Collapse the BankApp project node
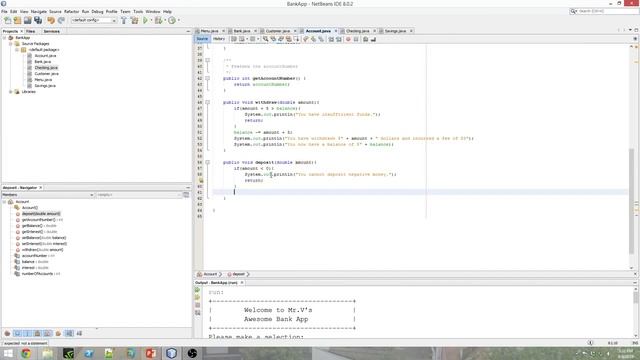640x360 pixels. 4,38
